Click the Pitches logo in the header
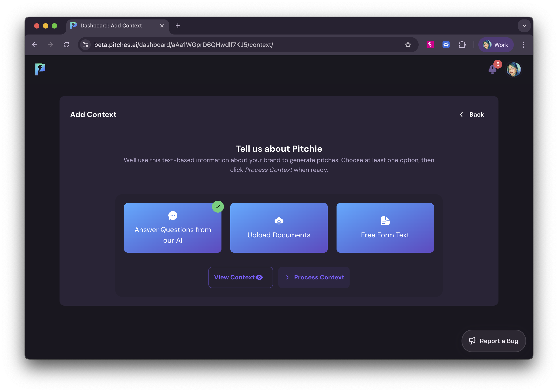The height and width of the screenshot is (392, 558). pos(40,69)
